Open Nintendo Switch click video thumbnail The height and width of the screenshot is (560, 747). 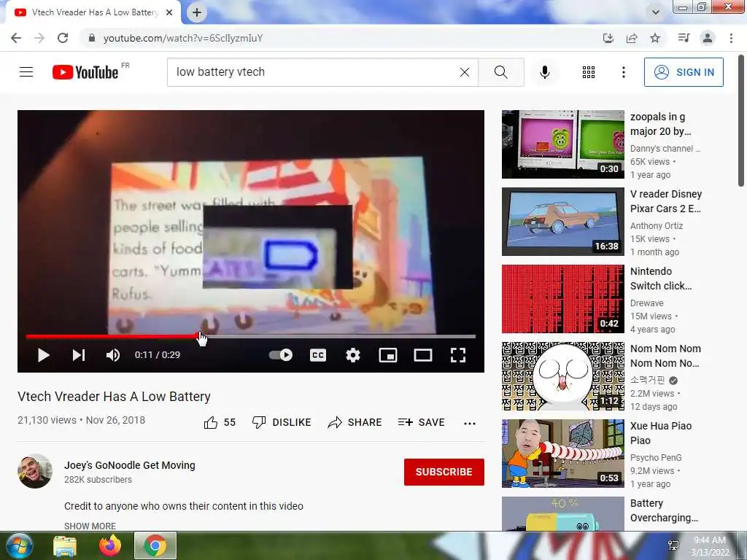(563, 298)
